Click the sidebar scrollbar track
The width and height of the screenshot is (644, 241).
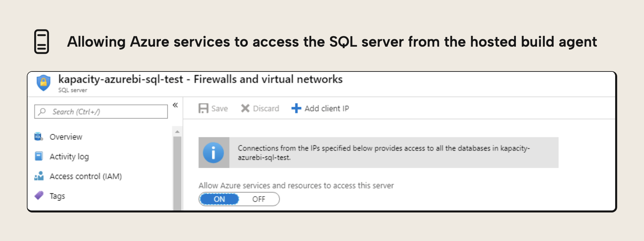point(177,173)
